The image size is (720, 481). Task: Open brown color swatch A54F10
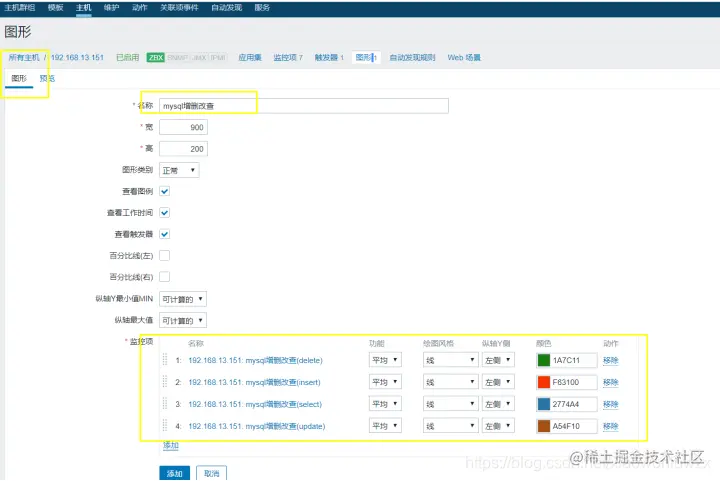tap(544, 426)
